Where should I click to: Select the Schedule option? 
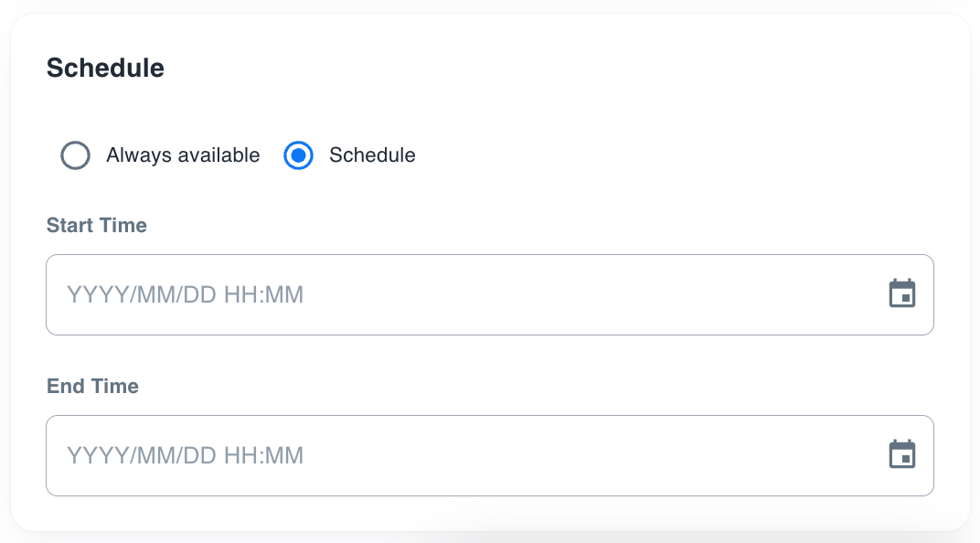pyautogui.click(x=298, y=155)
